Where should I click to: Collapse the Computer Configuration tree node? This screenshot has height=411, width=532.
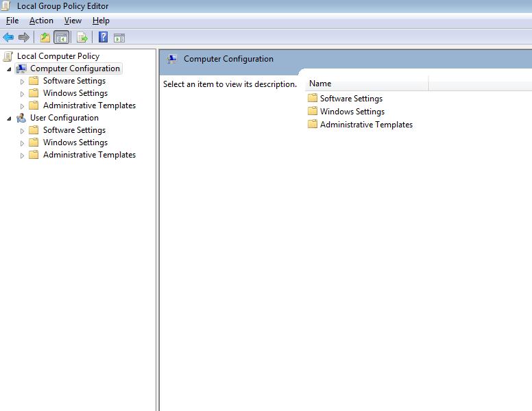(x=9, y=69)
